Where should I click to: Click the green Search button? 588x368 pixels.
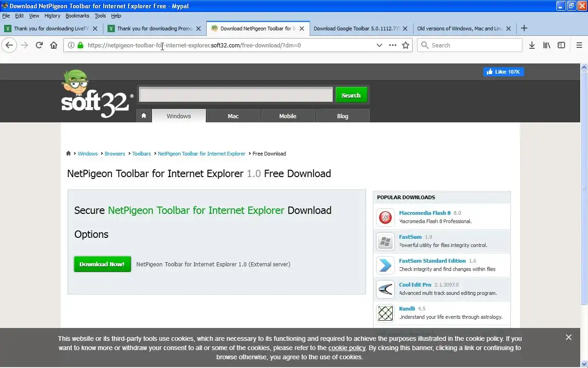[x=351, y=95]
